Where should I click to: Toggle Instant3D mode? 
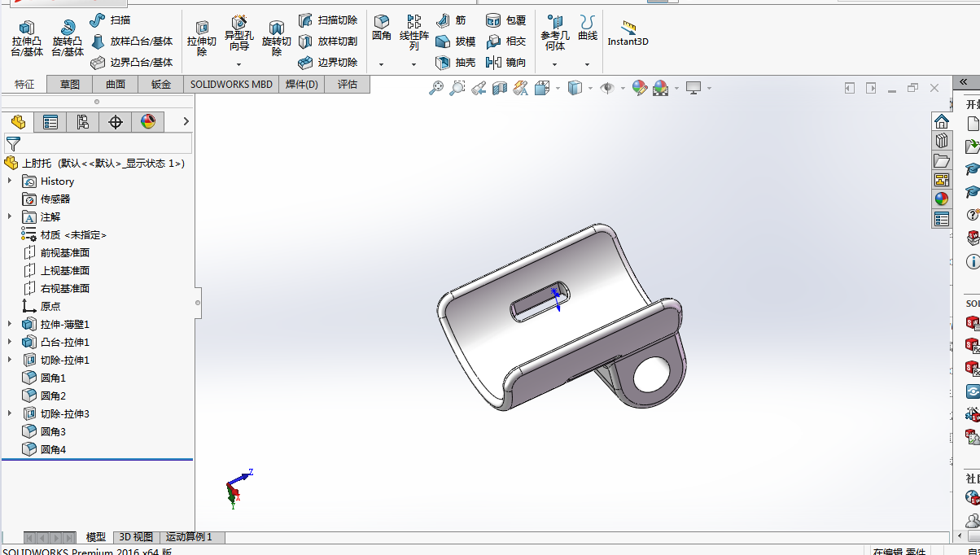tap(628, 34)
